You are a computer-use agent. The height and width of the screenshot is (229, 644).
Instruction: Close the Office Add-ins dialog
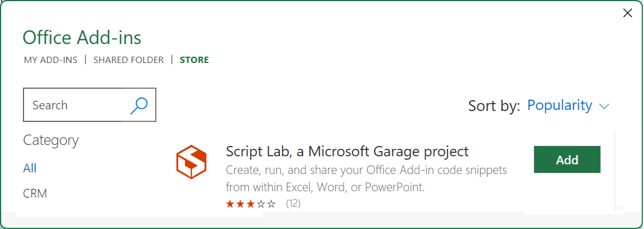tap(627, 13)
